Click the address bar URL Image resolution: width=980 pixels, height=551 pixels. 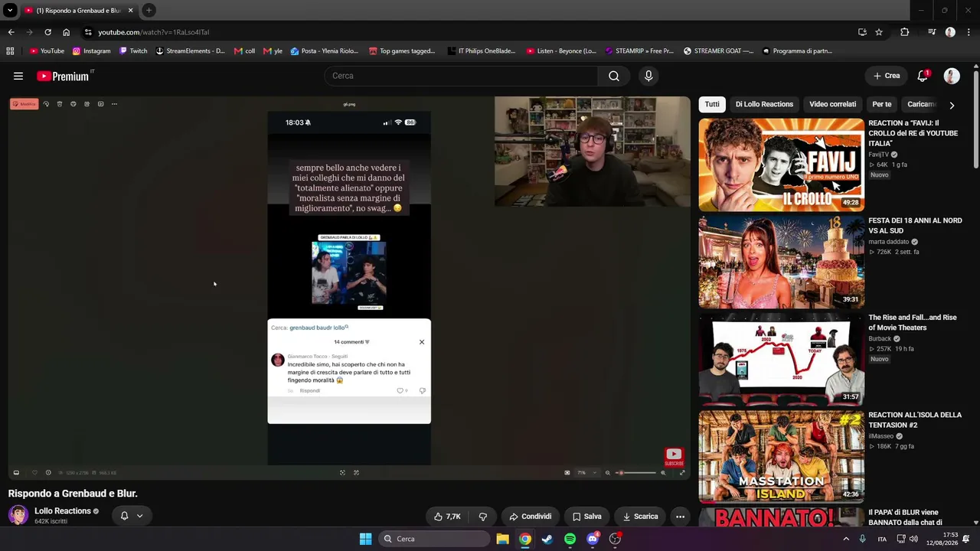(153, 32)
